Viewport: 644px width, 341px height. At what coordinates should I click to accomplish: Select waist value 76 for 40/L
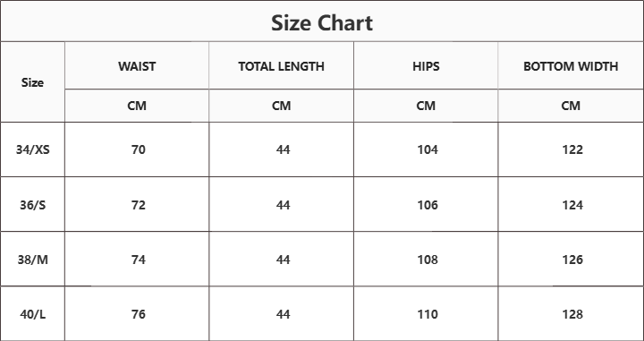click(139, 314)
